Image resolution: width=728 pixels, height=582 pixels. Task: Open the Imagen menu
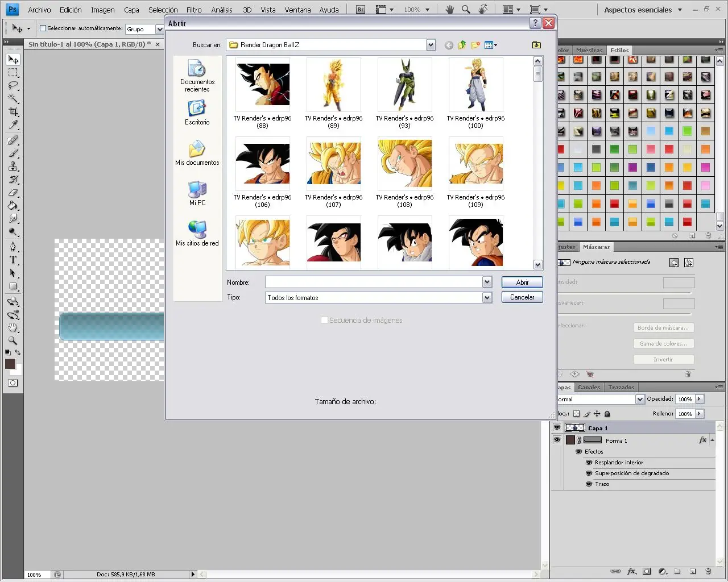[103, 10]
